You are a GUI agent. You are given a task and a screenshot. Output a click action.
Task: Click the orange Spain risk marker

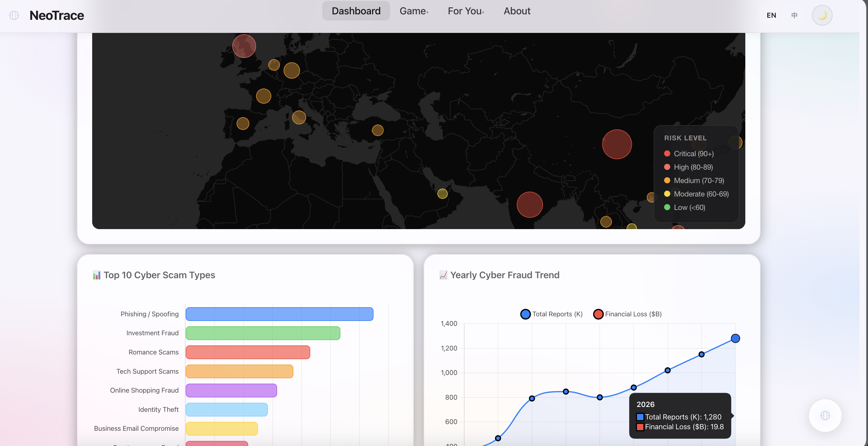[x=243, y=123]
